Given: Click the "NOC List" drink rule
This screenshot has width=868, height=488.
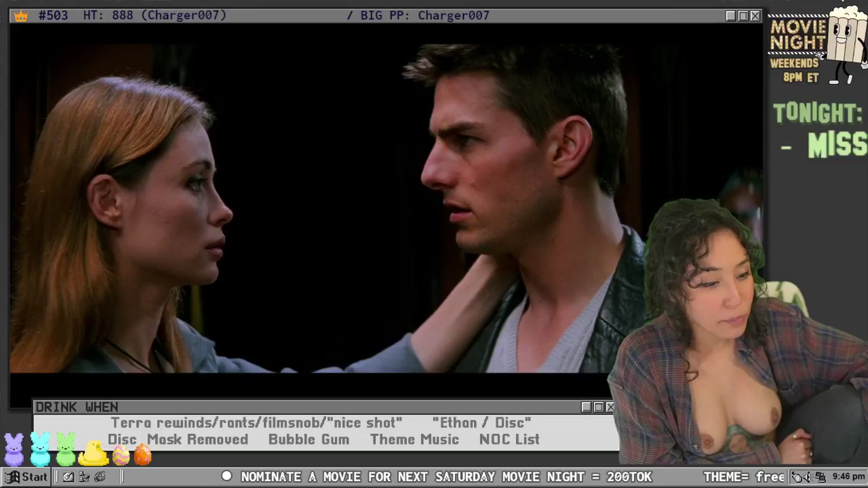Looking at the screenshot, I should [x=509, y=439].
